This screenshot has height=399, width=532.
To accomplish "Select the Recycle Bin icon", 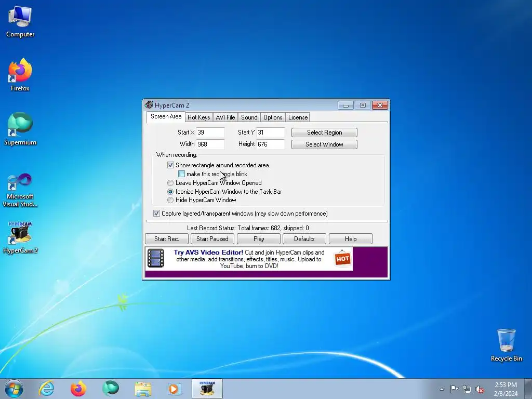I will point(506,345).
